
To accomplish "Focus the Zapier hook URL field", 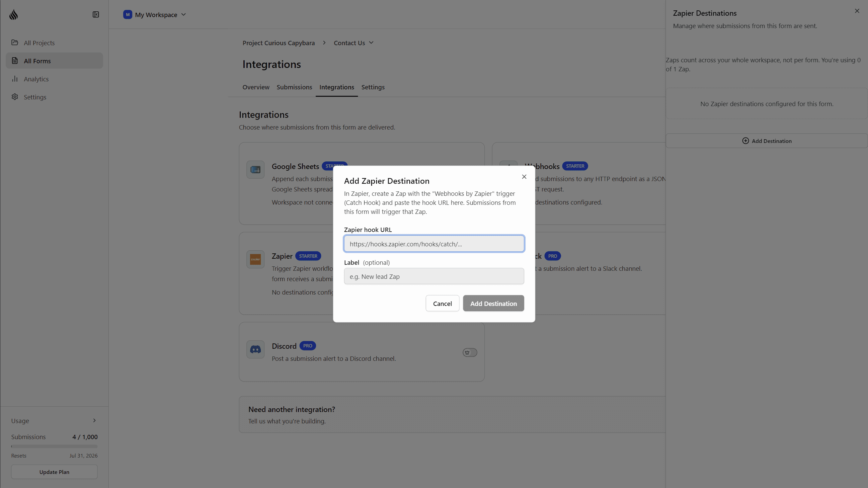I will [434, 244].
